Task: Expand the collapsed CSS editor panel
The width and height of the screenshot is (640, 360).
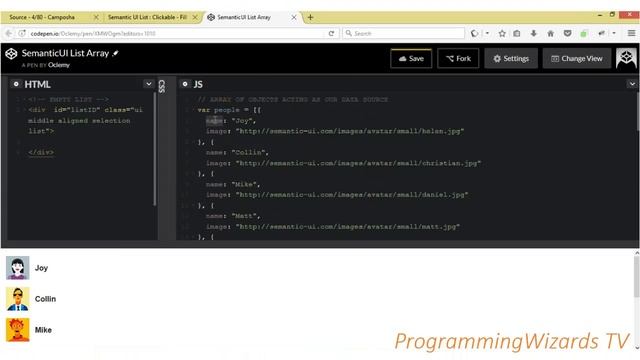Action: [162, 86]
